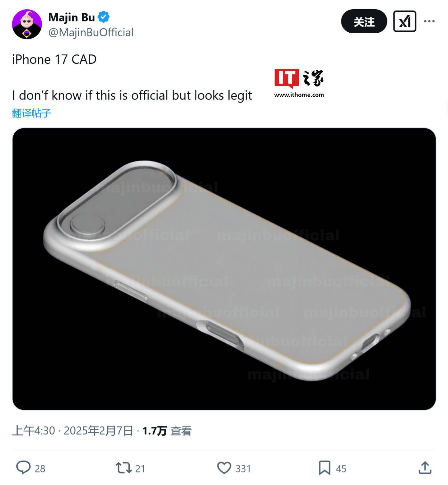Click the blue verified badge
The height and width of the screenshot is (485, 448).
click(104, 17)
